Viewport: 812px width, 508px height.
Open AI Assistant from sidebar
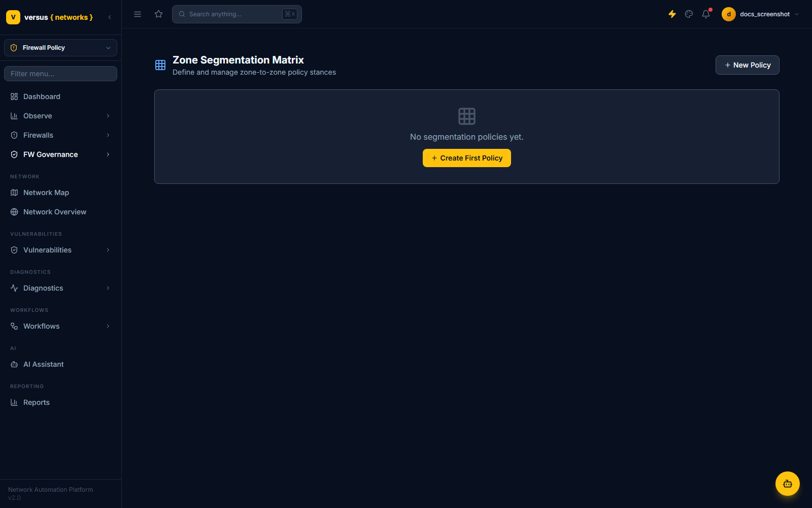(x=60, y=364)
